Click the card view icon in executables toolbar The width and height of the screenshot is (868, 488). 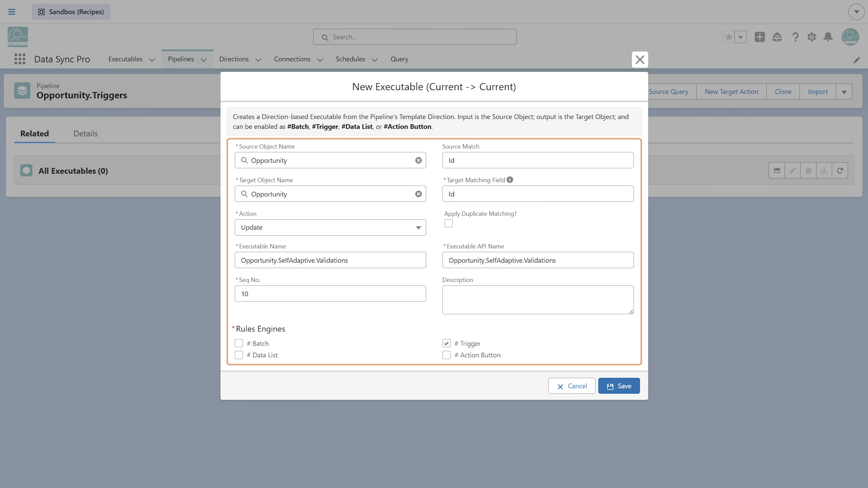(x=777, y=170)
